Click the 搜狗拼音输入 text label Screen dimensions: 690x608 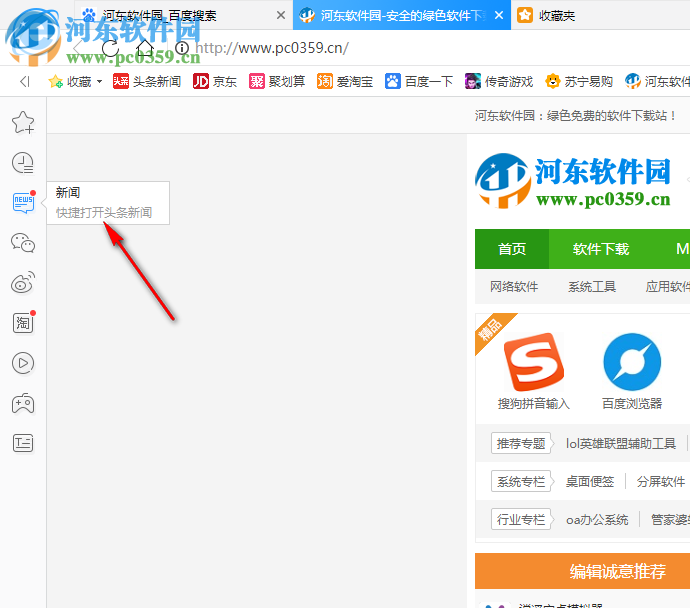(x=534, y=403)
